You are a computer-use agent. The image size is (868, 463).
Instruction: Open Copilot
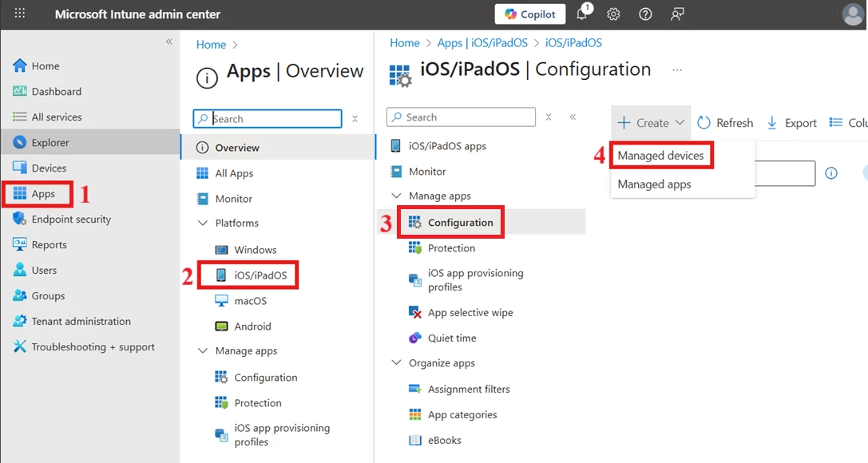[530, 14]
